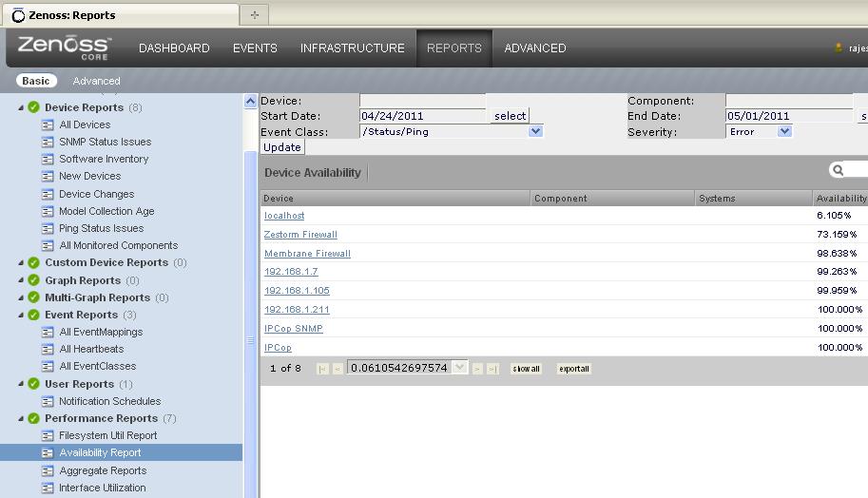This screenshot has height=498, width=868.
Task: Open the Zestorm Firewall device link
Action: 300,235
